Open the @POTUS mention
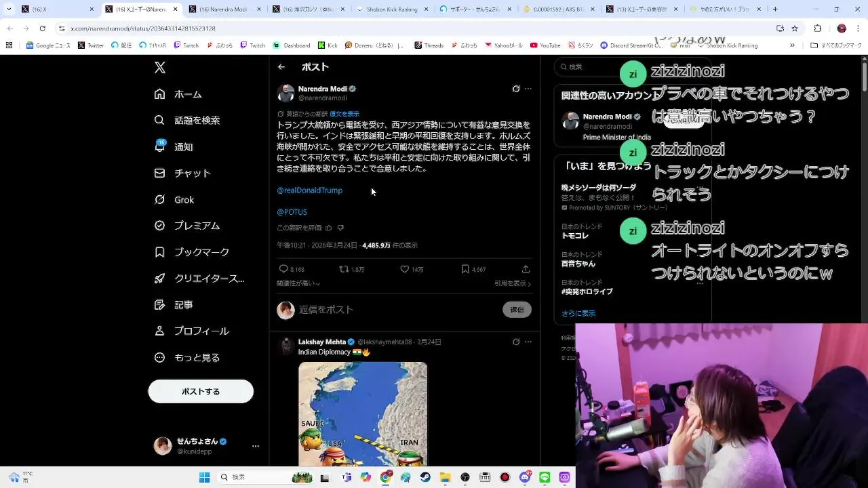 (x=292, y=212)
